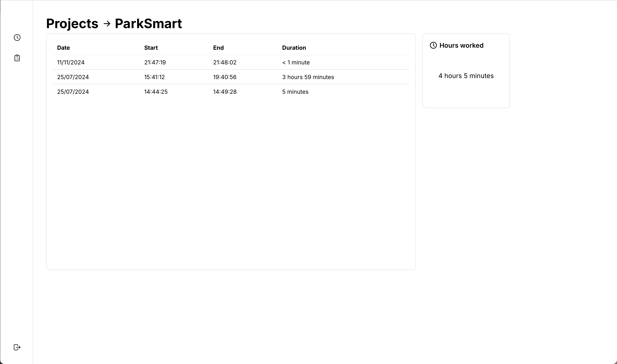Click the clock icon beside Hours worked
This screenshot has width=617, height=364.
[433, 45]
